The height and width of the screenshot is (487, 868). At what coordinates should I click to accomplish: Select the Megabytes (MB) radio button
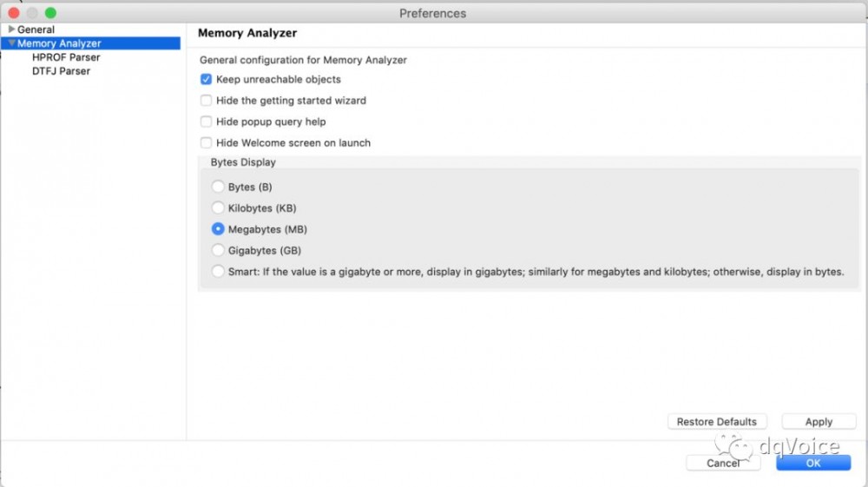point(218,230)
